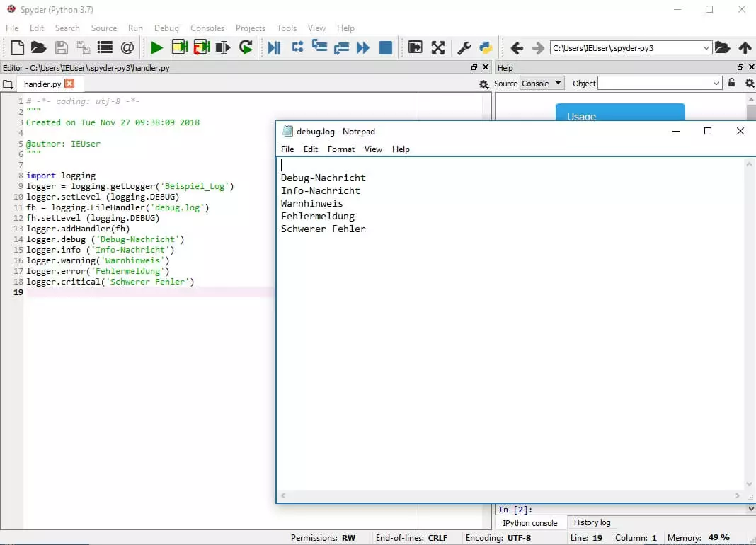Viewport: 756px width, 545px height.
Task: Stop debugging with the blue square
Action: pyautogui.click(x=386, y=47)
